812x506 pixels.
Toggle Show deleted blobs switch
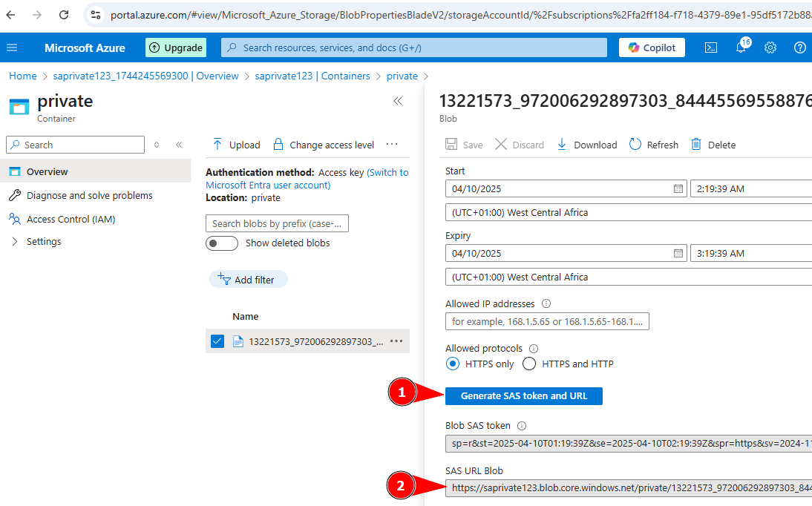(x=222, y=243)
